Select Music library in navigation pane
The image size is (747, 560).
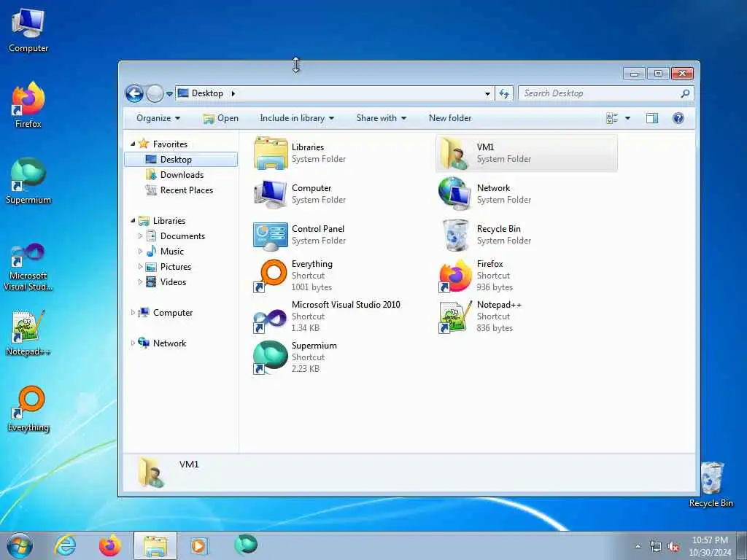click(171, 252)
